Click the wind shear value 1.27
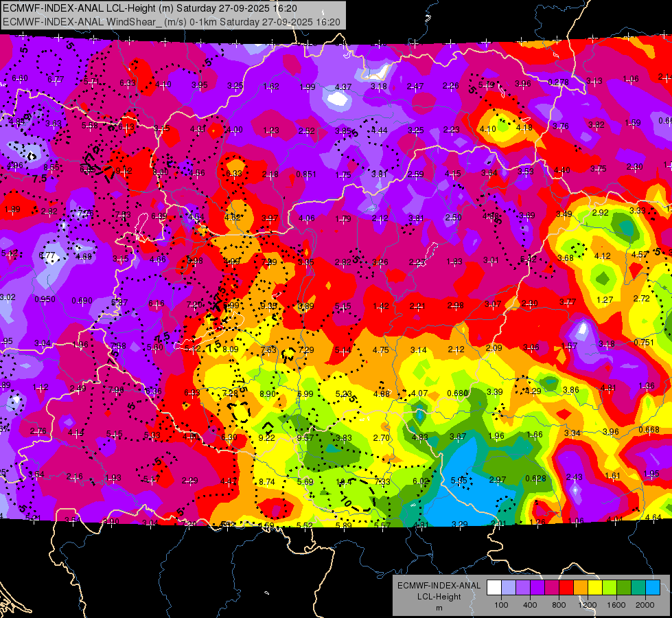The width and height of the screenshot is (672, 618). coord(605,300)
